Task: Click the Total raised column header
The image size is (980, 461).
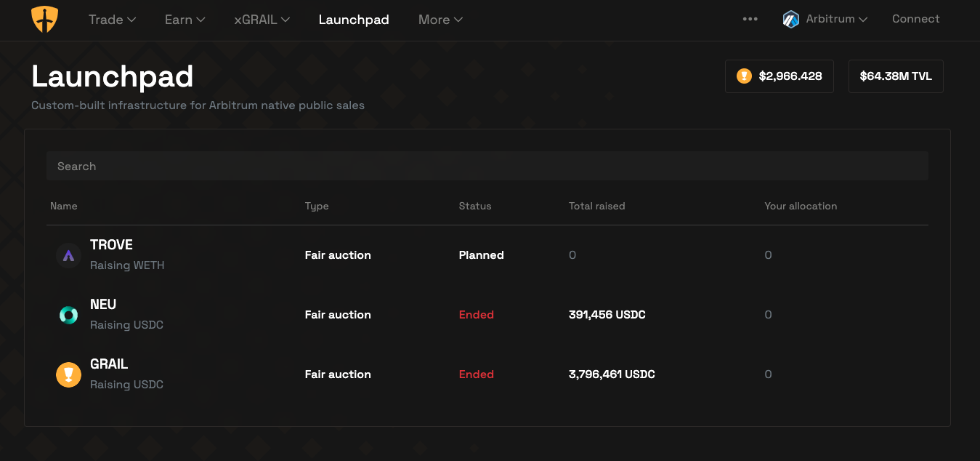Action: click(597, 206)
